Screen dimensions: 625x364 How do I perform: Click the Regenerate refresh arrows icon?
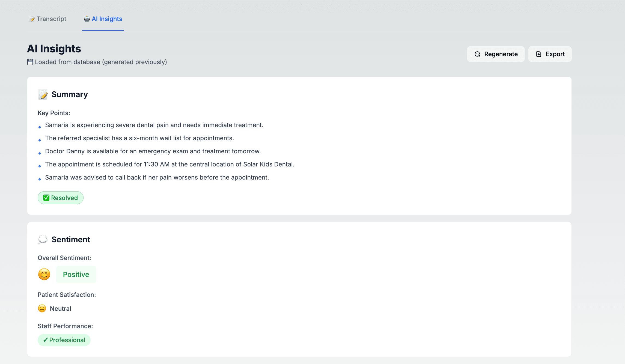click(477, 54)
